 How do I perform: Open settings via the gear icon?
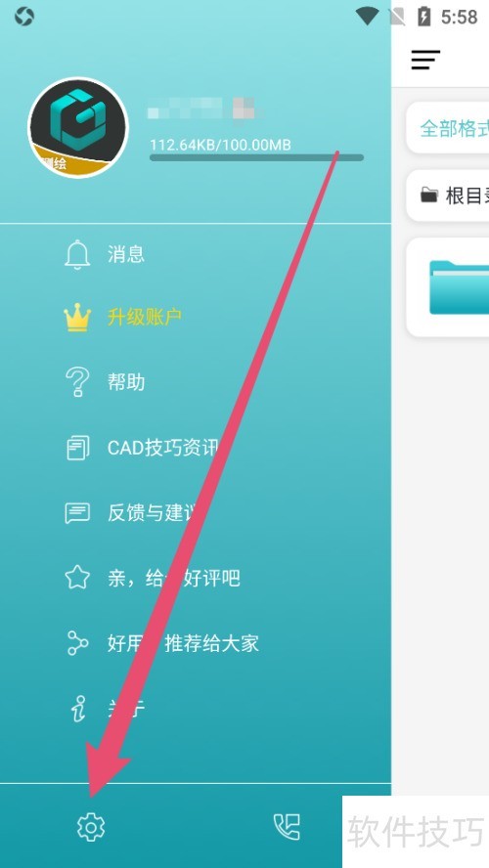point(91,827)
